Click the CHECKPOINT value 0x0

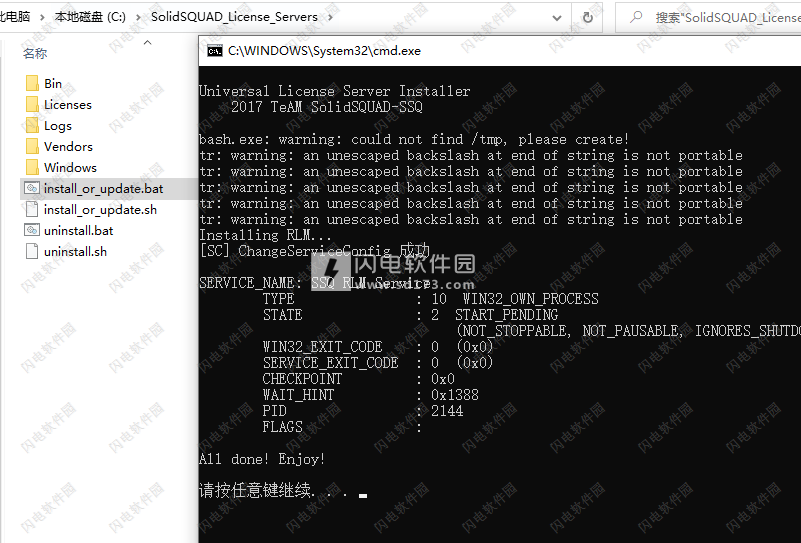(x=443, y=379)
